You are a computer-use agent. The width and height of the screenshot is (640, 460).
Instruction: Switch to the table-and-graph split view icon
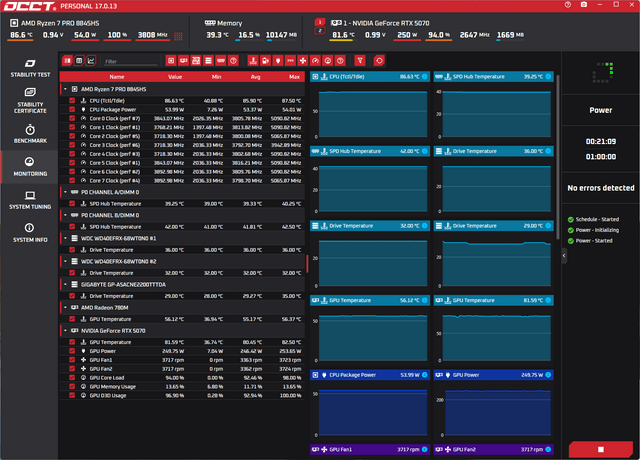click(67, 61)
